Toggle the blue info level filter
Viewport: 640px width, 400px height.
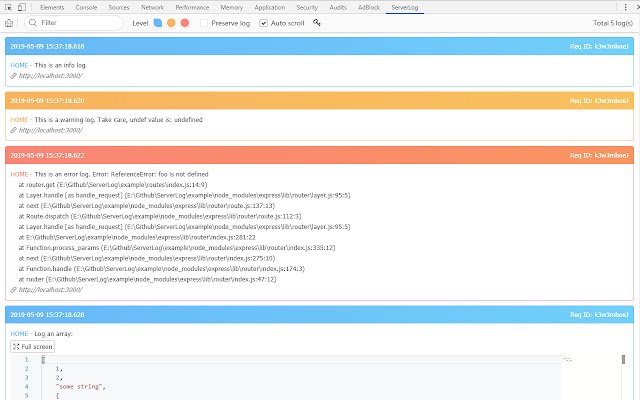[158, 23]
